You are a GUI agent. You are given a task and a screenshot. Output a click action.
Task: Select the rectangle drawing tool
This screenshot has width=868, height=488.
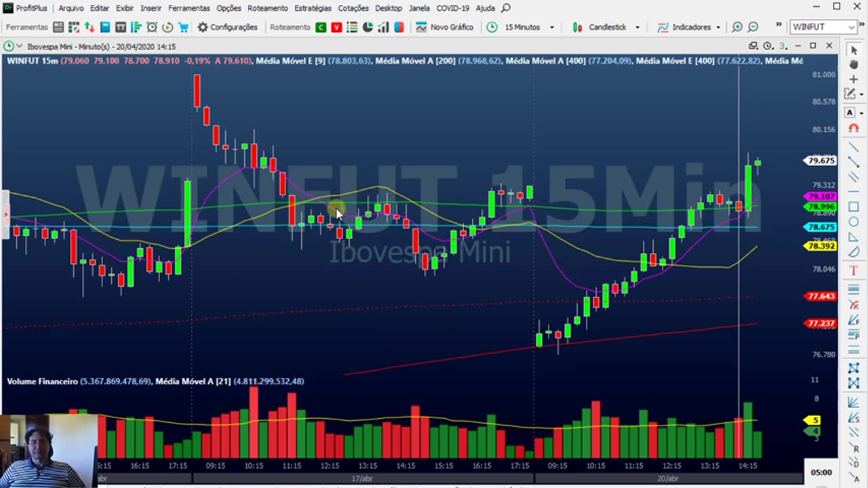(x=854, y=207)
